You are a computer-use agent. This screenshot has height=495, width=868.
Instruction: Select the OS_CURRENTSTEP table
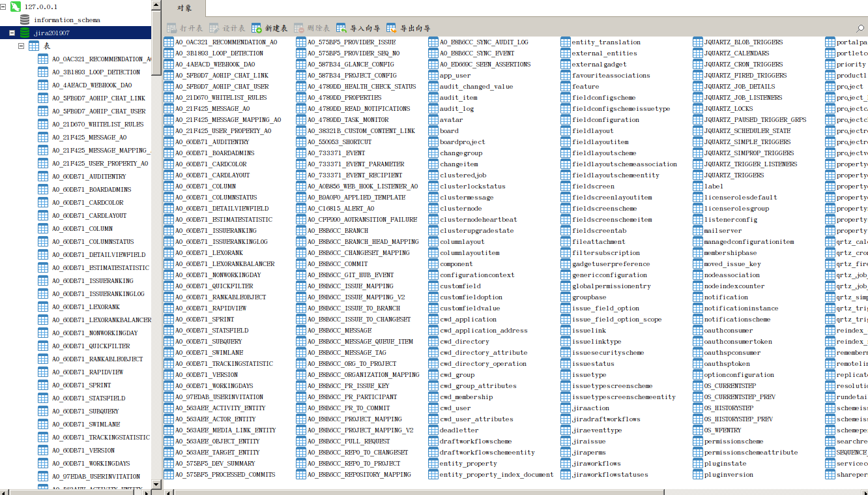(x=730, y=386)
